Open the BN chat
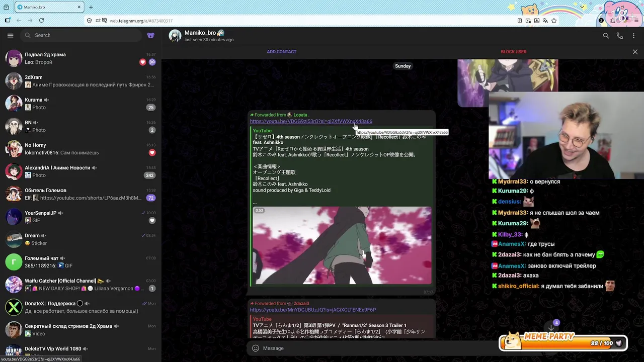This screenshot has width=644, height=362. tap(80, 126)
